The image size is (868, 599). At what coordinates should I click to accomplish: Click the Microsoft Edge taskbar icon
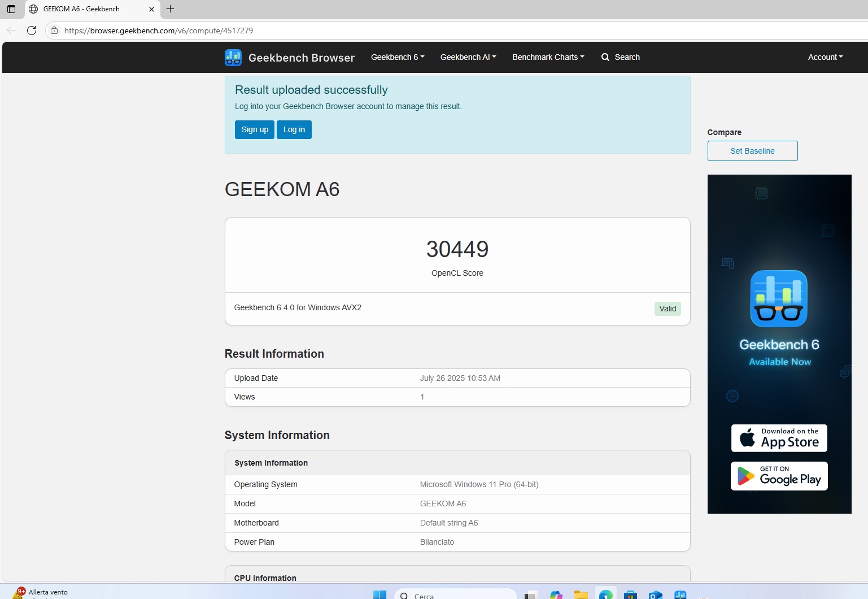(606, 595)
